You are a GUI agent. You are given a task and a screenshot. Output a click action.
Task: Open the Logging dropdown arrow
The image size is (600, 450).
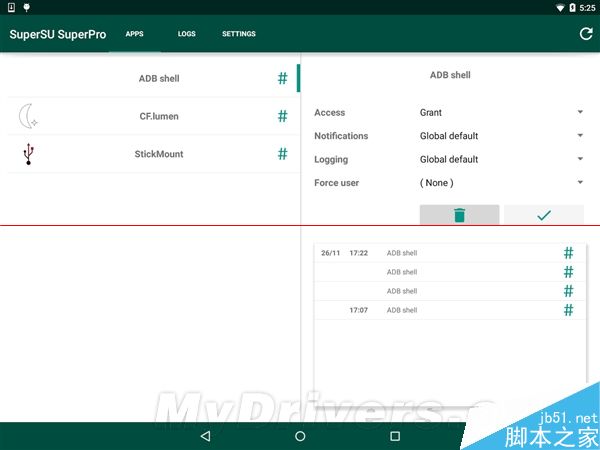coord(580,159)
